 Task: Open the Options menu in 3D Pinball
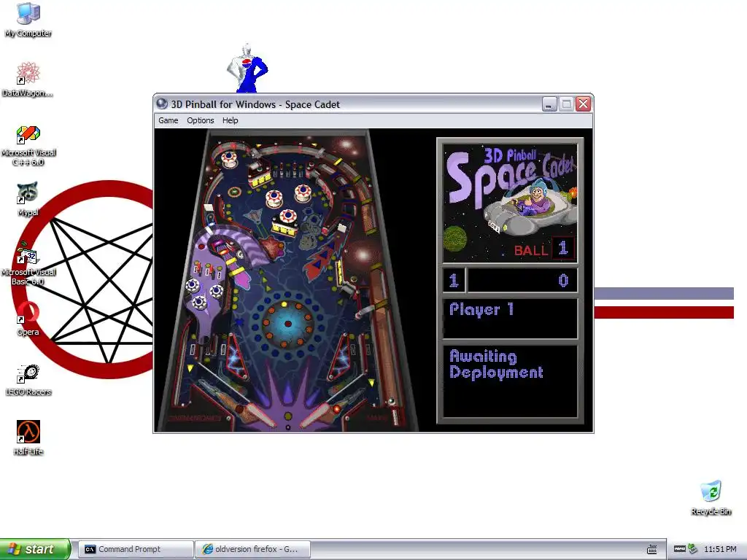(200, 120)
